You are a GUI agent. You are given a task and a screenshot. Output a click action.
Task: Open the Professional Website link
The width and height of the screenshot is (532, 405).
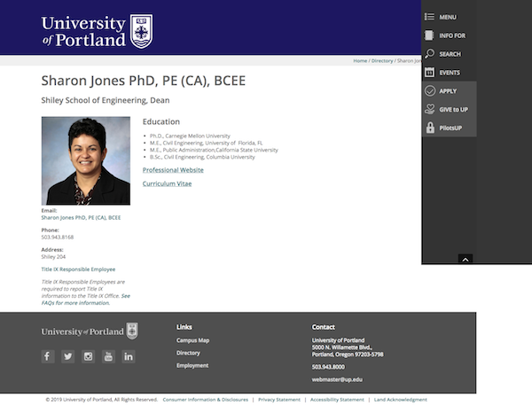173,170
